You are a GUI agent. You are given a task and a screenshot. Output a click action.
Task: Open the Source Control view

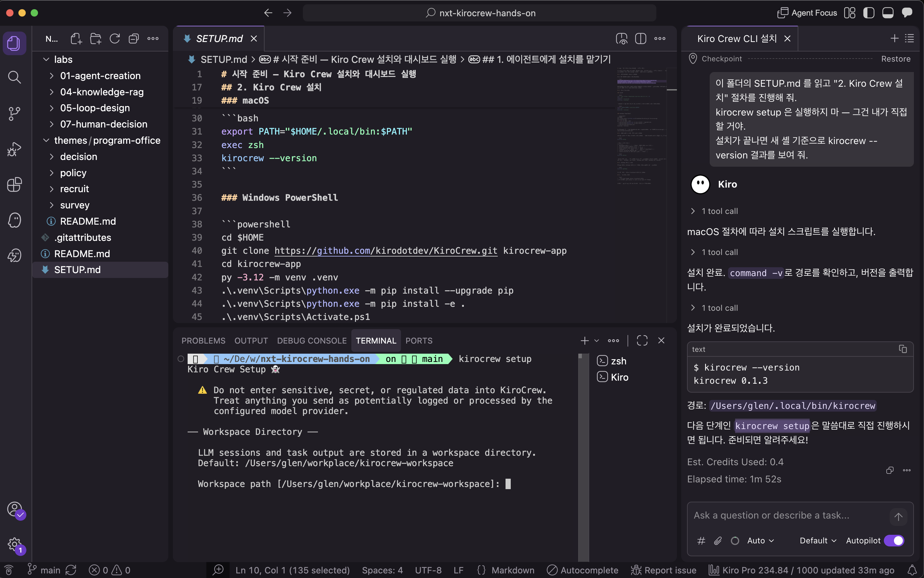[14, 113]
